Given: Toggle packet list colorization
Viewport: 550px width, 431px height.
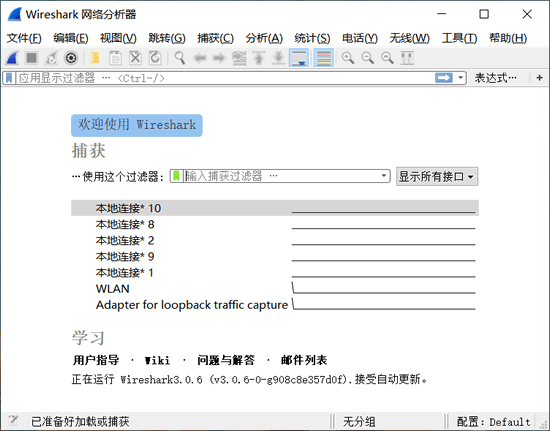Looking at the screenshot, I should [323, 58].
